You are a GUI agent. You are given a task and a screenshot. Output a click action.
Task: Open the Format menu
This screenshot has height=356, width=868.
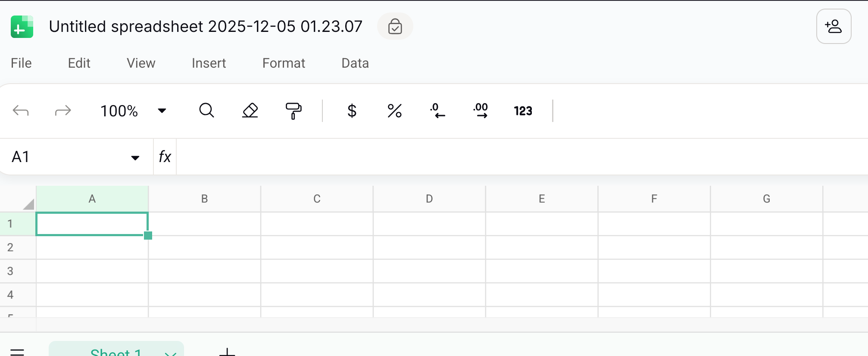tap(284, 63)
